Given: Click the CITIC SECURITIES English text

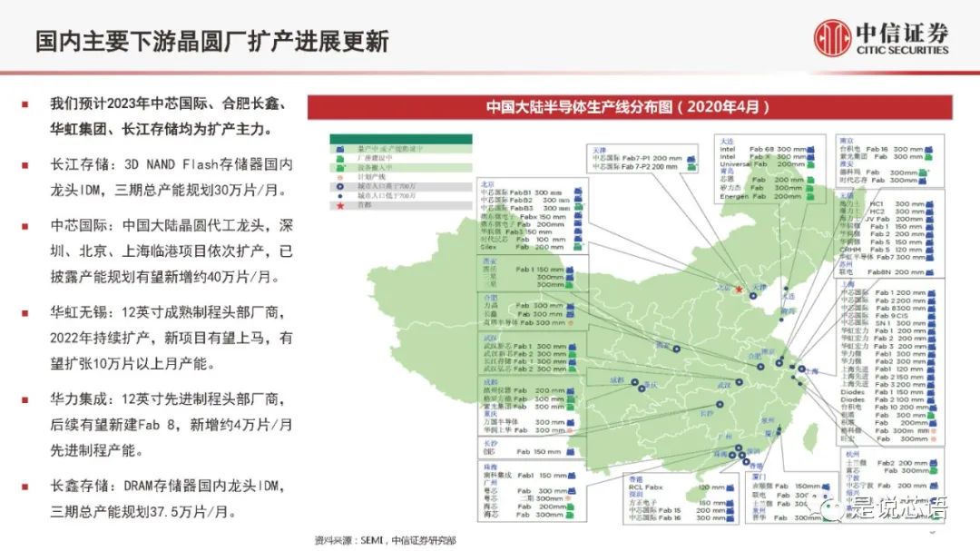Looking at the screenshot, I should [x=902, y=50].
